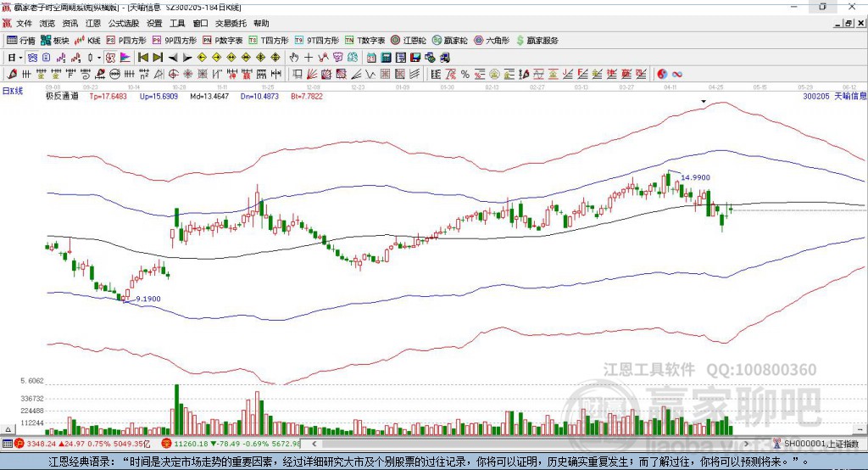Image resolution: width=868 pixels, height=470 pixels.
Task: Jump to first bar icon
Action: point(143,58)
